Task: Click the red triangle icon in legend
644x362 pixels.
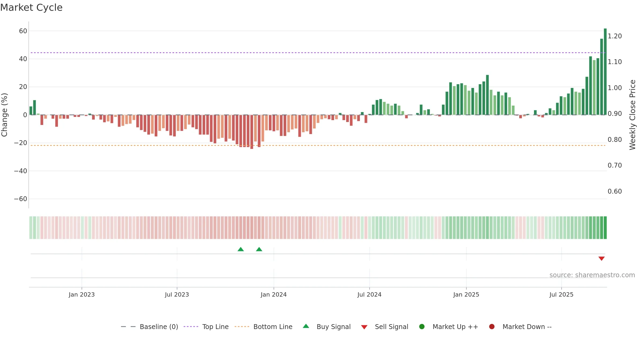Action: click(x=364, y=327)
